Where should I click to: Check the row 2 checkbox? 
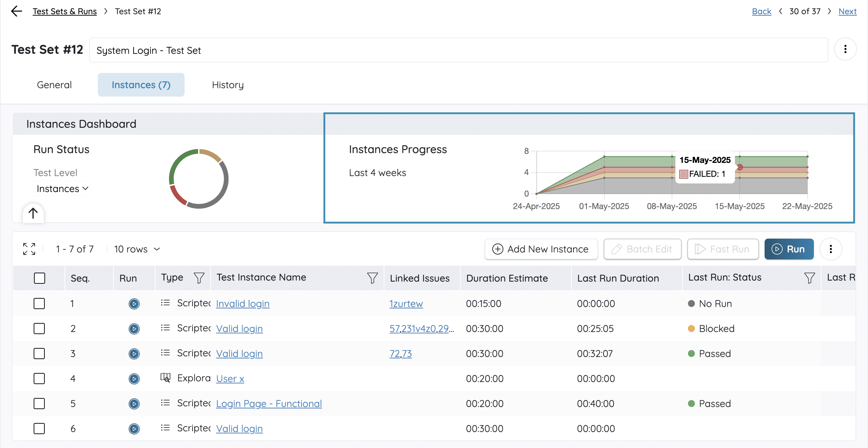point(39,329)
